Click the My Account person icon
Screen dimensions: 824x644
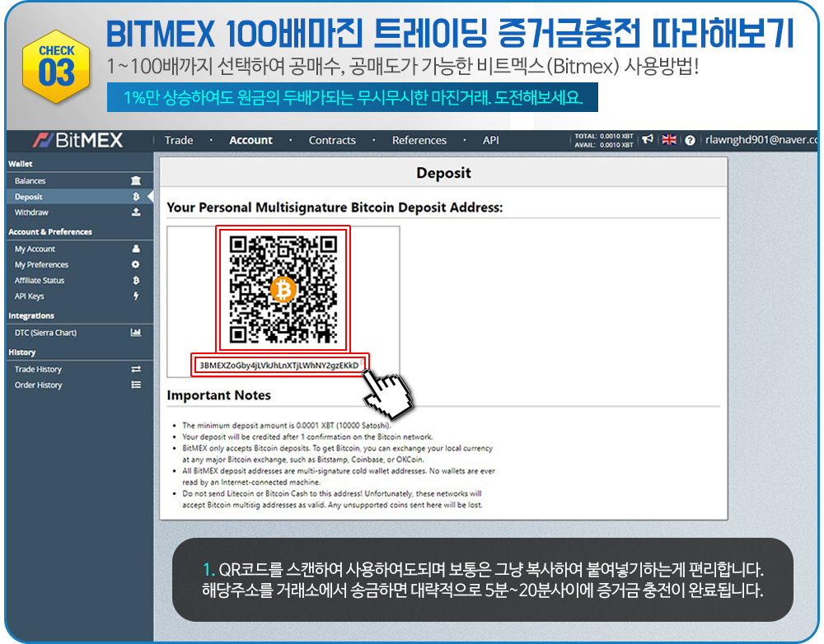click(136, 249)
